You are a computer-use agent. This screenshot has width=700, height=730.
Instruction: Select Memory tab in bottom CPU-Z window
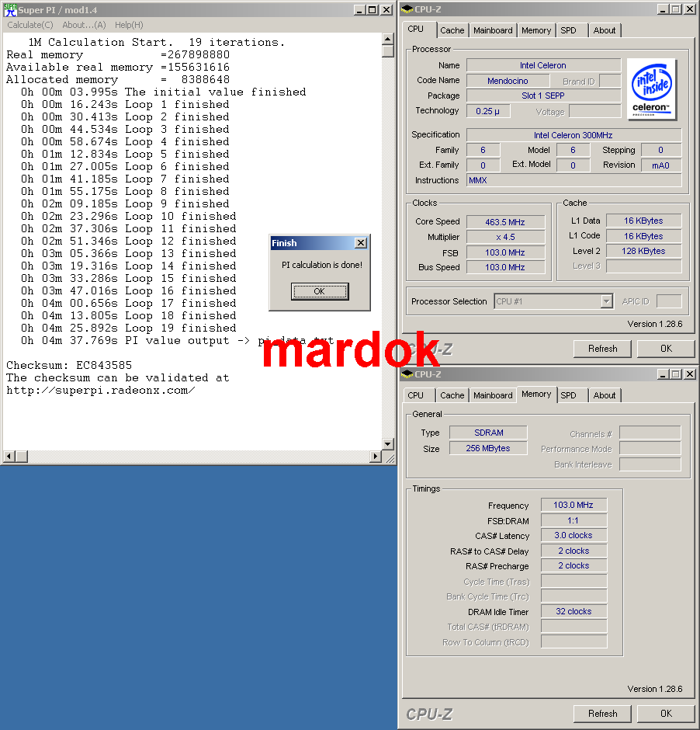(x=536, y=395)
